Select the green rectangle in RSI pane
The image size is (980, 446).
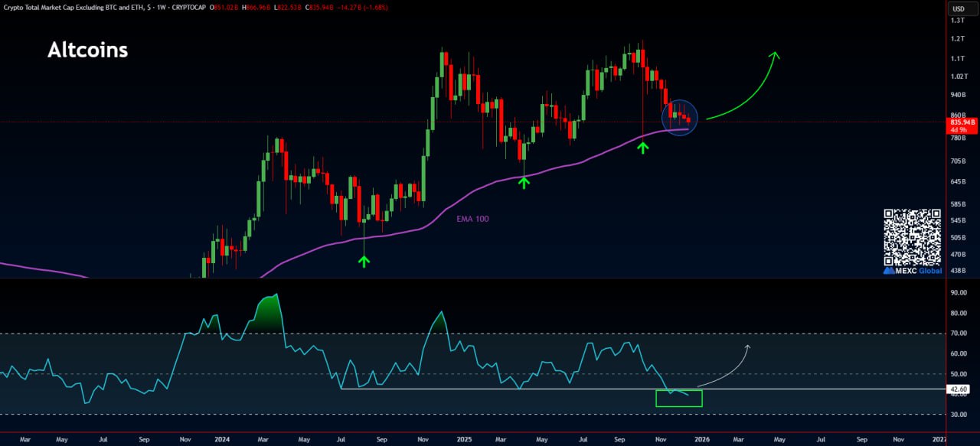click(678, 399)
